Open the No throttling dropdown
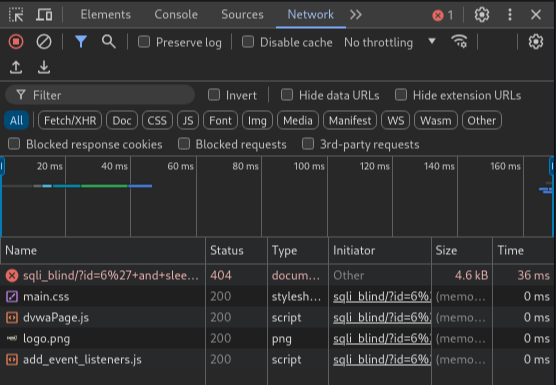Screen dimensions: 556x385 (x=390, y=42)
